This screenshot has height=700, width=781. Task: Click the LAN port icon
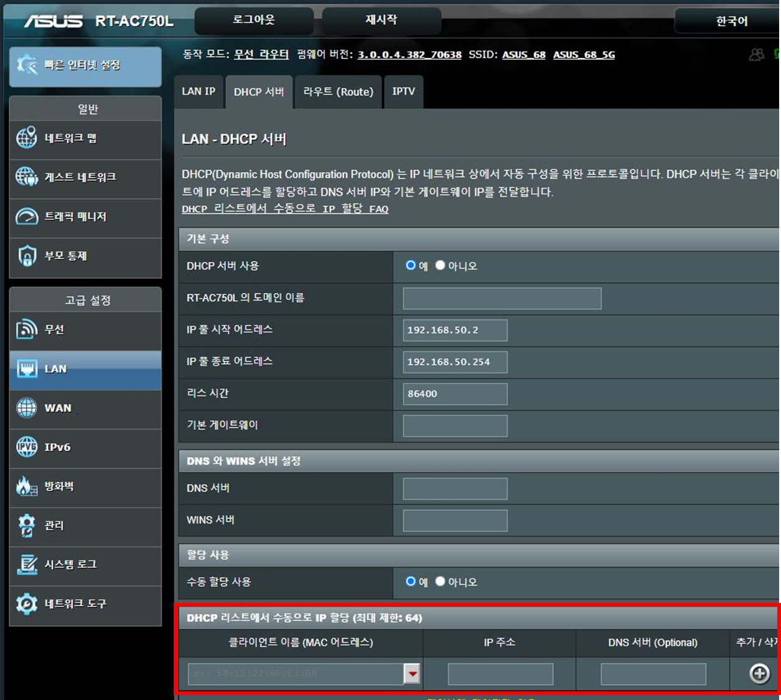27,368
